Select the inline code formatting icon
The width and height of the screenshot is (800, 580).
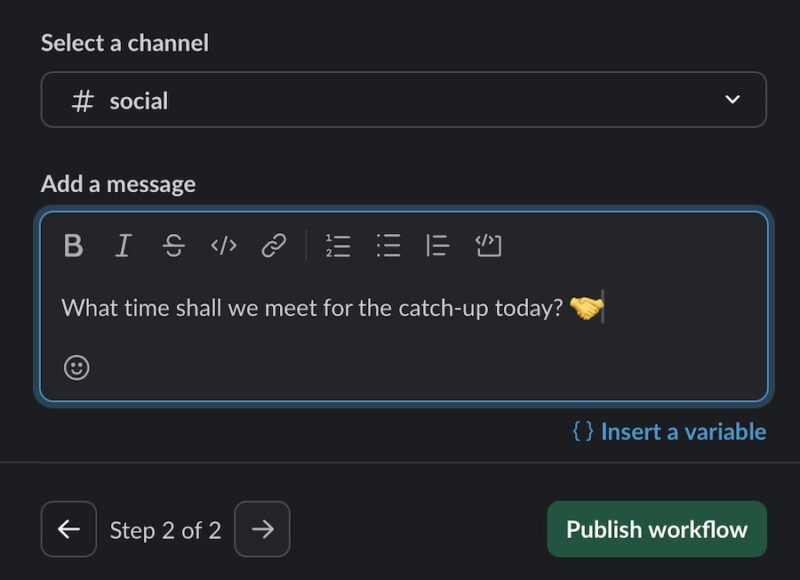[x=224, y=245]
